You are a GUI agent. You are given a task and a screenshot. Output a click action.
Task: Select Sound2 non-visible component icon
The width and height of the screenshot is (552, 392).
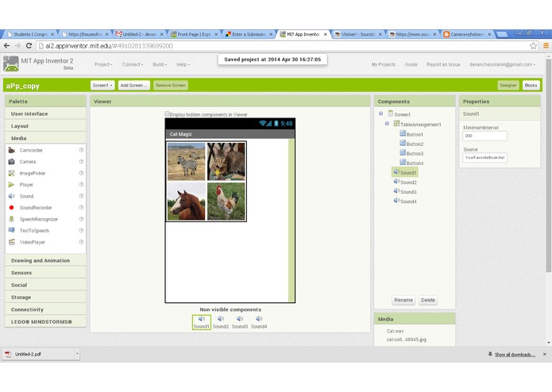tap(221, 321)
